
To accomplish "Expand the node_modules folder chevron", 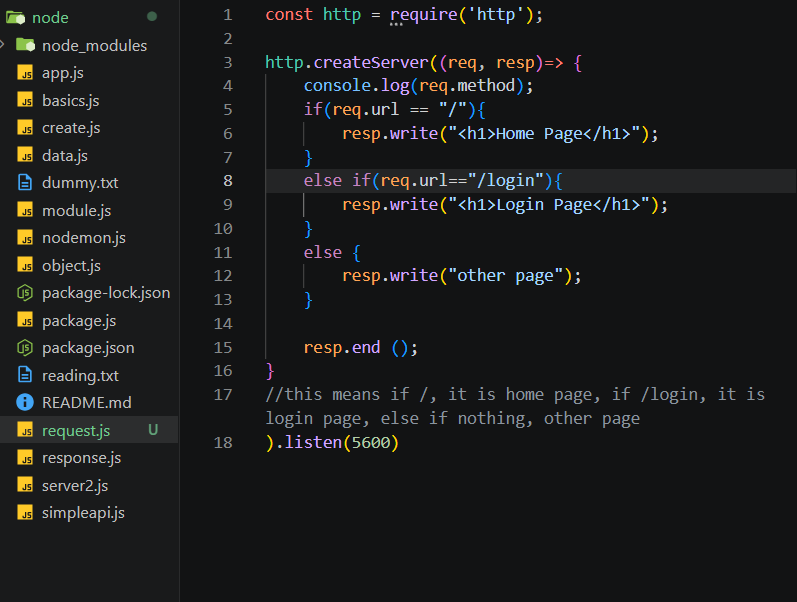I will pos(3,45).
